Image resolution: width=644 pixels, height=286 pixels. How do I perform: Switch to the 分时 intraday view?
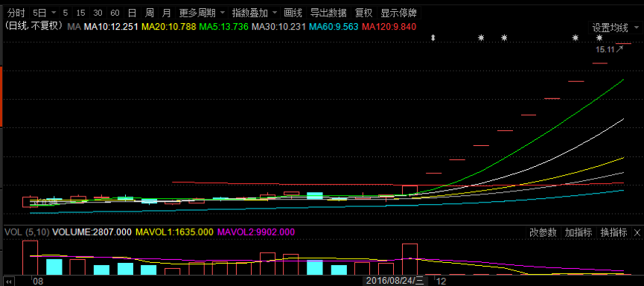(16, 13)
